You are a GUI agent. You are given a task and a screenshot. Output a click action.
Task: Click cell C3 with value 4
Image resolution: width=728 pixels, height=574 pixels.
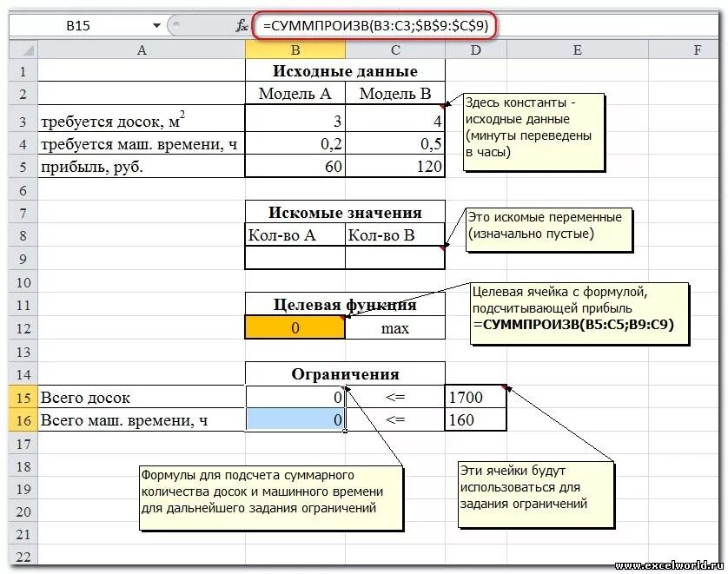(x=395, y=120)
